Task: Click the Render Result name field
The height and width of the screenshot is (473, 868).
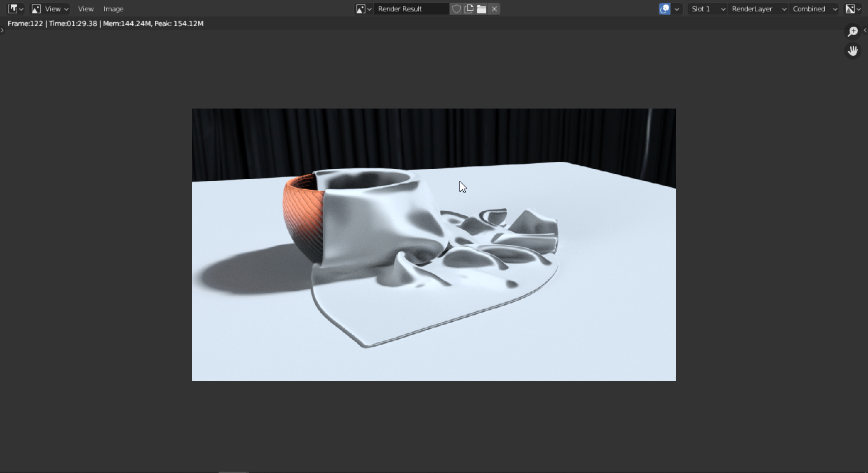Action: [x=412, y=9]
